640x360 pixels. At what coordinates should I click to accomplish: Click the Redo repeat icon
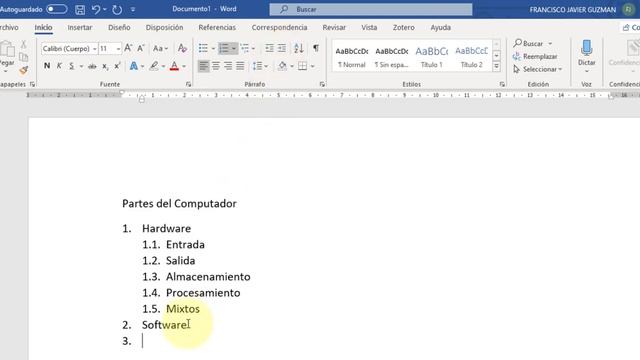click(117, 9)
